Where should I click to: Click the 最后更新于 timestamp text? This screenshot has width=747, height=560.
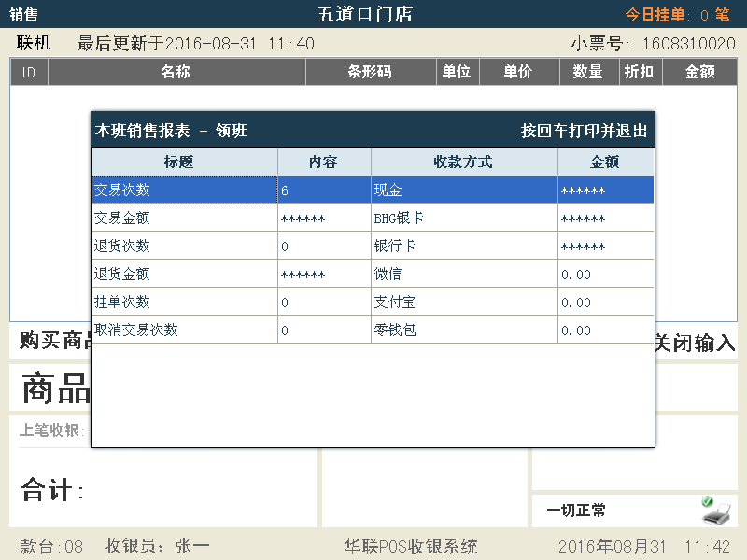click(x=196, y=44)
